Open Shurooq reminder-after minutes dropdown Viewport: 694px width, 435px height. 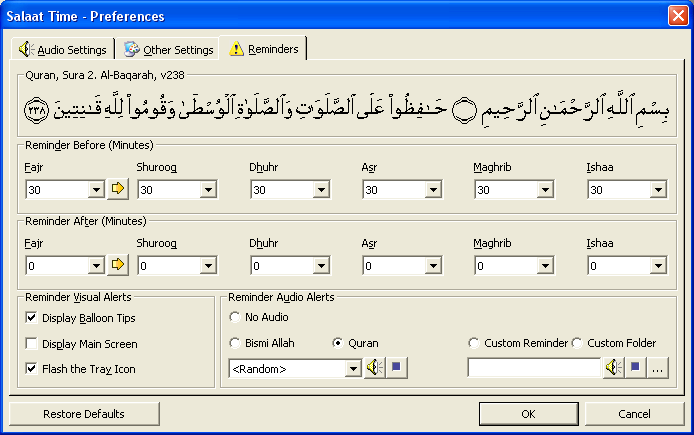point(208,266)
